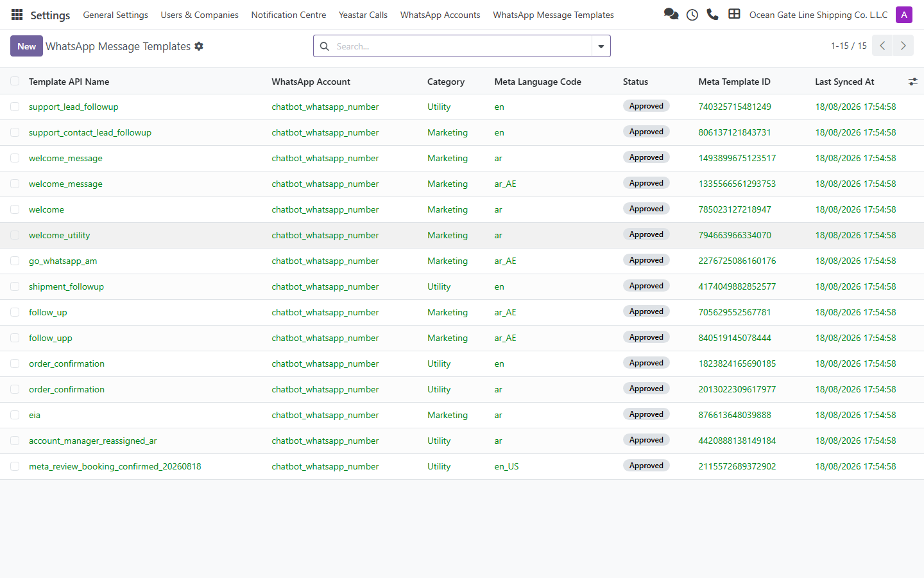Click the 1-15 / 15 pager counter
The image size is (924, 578).
pos(848,46)
